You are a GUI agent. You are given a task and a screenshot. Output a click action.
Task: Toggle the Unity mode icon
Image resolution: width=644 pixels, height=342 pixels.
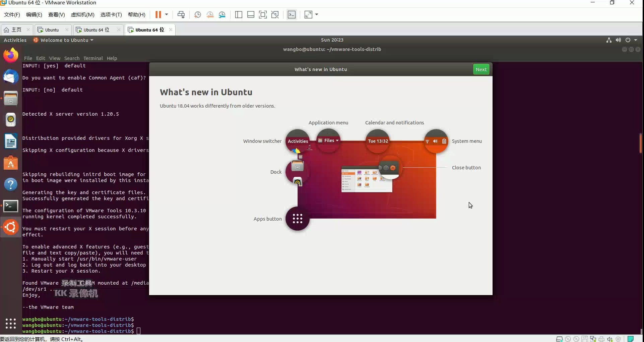tap(275, 14)
